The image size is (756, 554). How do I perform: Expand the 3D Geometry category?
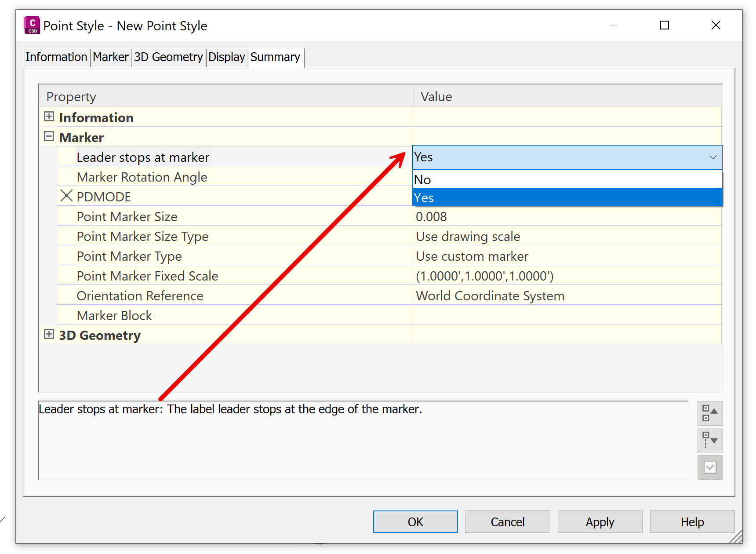pyautogui.click(x=49, y=334)
